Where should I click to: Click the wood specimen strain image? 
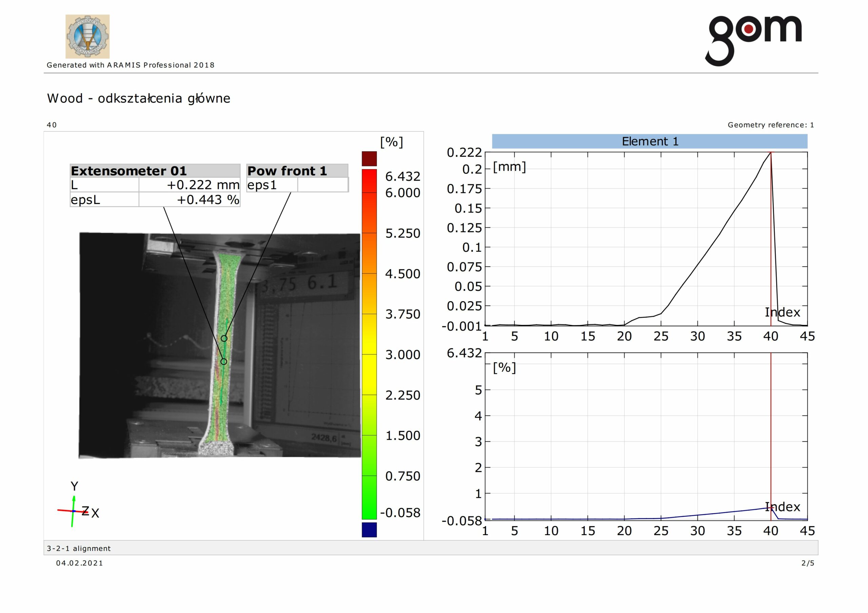click(x=220, y=345)
